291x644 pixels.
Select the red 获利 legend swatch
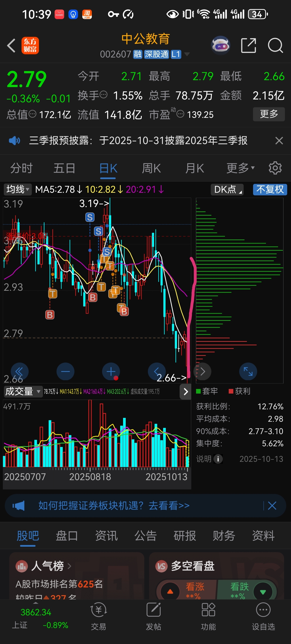pyautogui.click(x=231, y=391)
